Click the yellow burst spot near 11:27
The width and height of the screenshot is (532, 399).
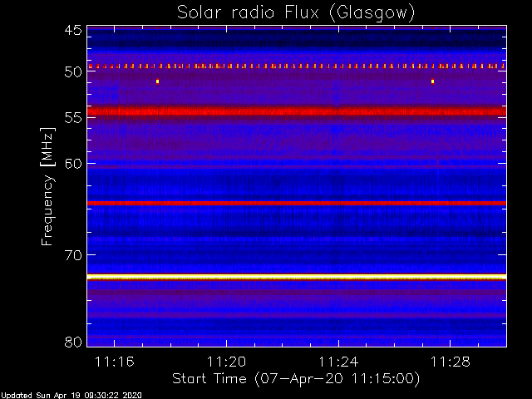pyautogui.click(x=432, y=81)
